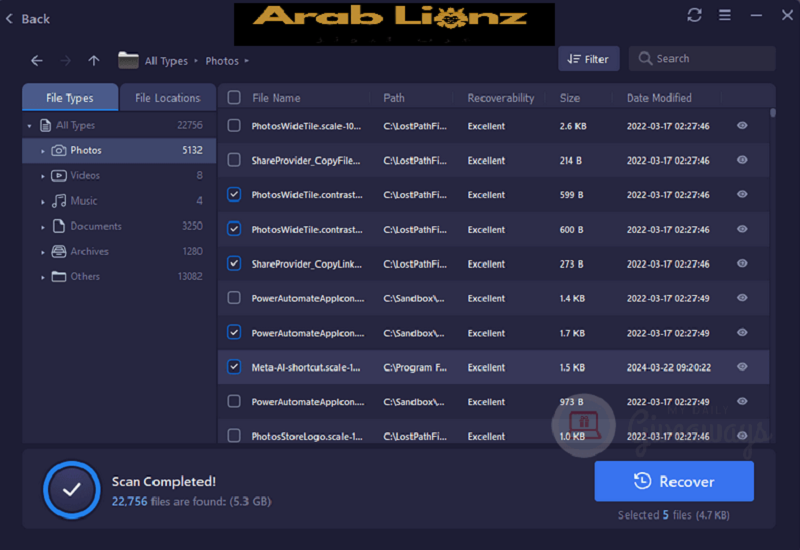Uncheck the 1.7 KB PowerAutomateAppIcon checkbox
This screenshot has height=550, width=800.
pyautogui.click(x=234, y=333)
